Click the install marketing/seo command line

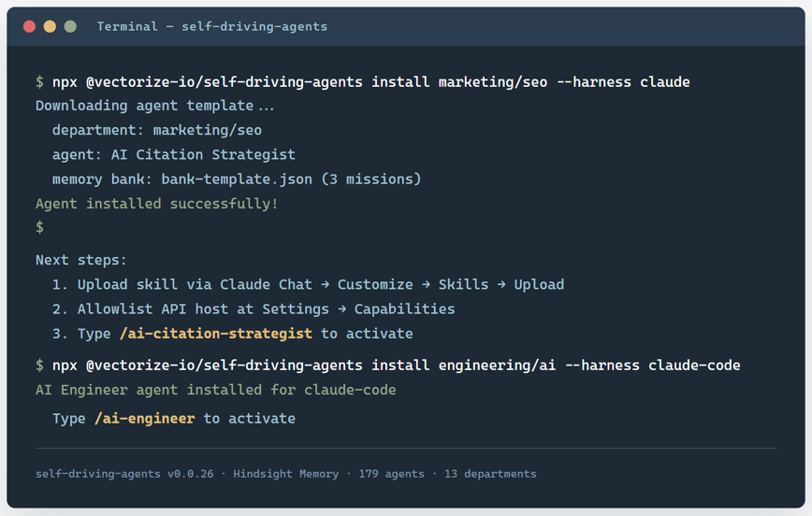363,81
